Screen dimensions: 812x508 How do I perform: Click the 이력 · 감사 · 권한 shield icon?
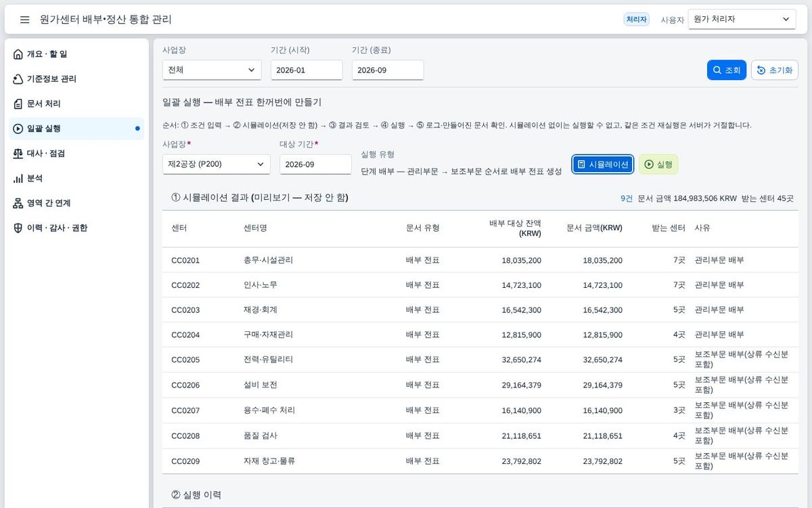18,228
